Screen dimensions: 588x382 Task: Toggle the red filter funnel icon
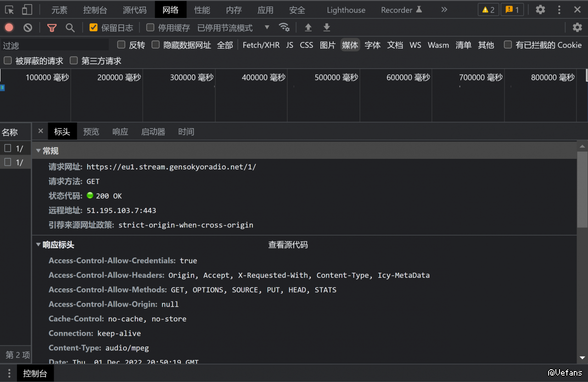pos(52,28)
